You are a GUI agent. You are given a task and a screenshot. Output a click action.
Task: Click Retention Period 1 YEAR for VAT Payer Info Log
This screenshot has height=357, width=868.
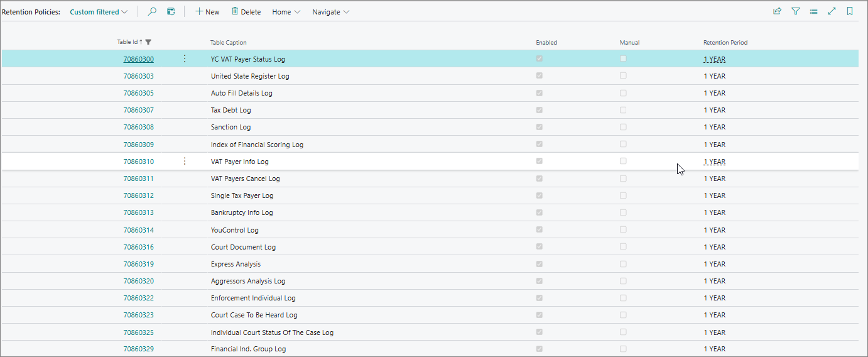(715, 162)
